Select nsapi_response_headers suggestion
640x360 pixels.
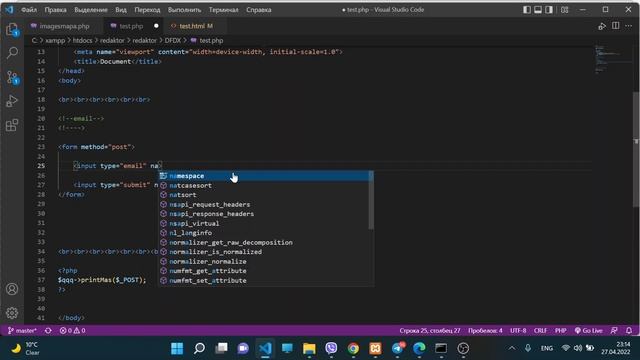pos(264,214)
